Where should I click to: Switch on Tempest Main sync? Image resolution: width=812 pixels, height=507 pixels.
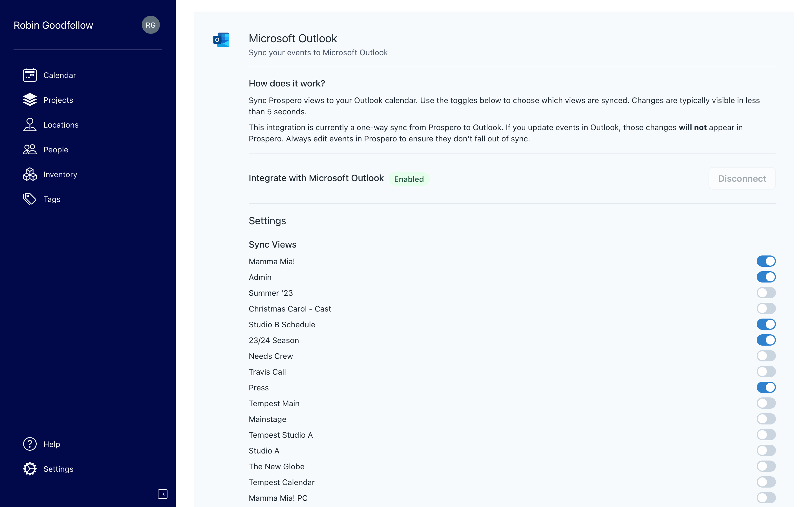tap(766, 403)
